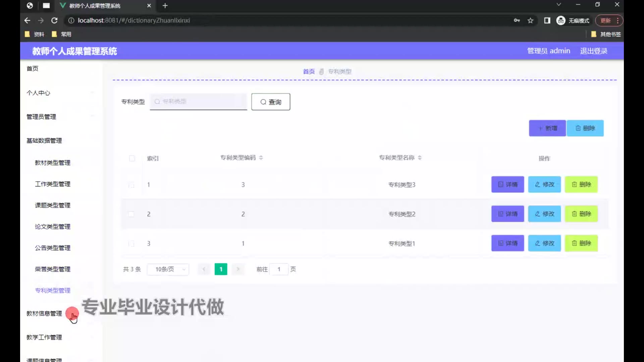
Task: Open the 10条/页 page size dropdown
Action: point(168,269)
